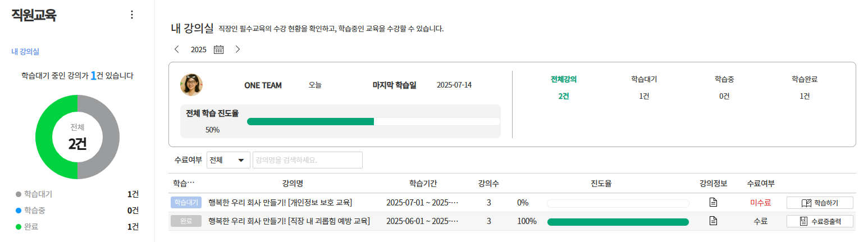This screenshot has width=868, height=242.
Task: Click the 학습하기 button
Action: coord(820,203)
